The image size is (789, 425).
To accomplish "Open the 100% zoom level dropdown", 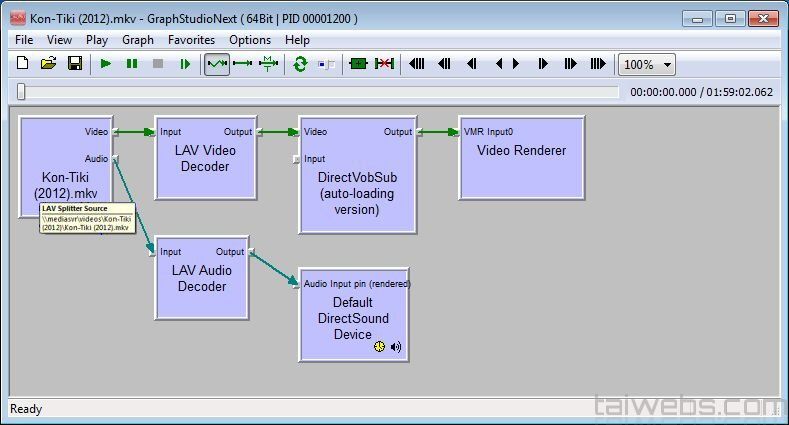I will tap(647, 65).
